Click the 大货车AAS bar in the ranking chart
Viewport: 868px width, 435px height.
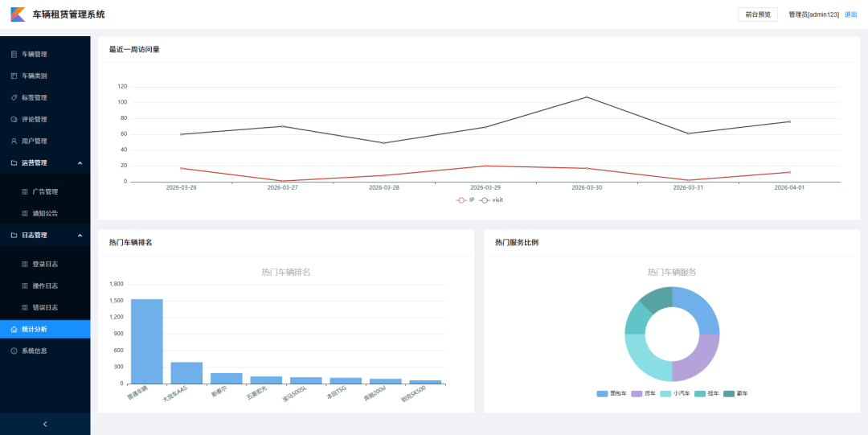pyautogui.click(x=186, y=373)
